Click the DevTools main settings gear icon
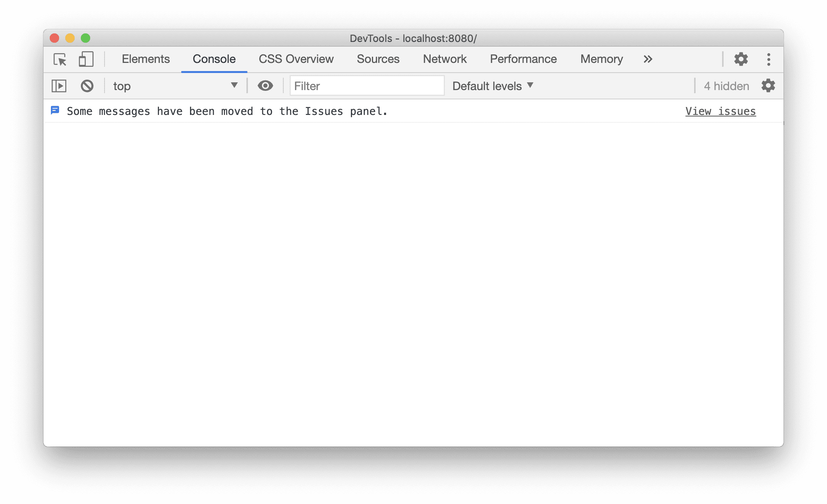Viewport: 827px width, 504px height. point(740,58)
